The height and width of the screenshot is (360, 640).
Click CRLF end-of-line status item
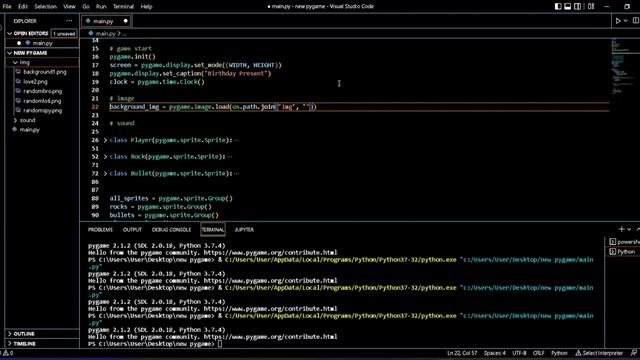tap(538, 353)
